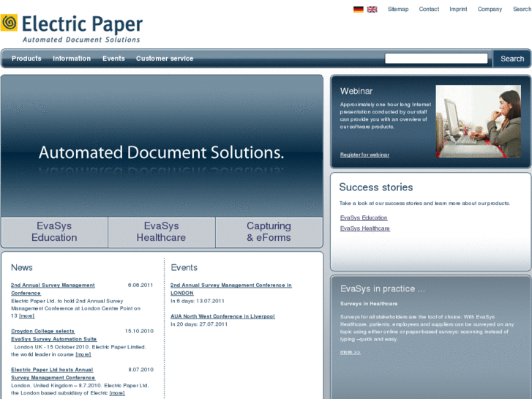Open Croydon College selects EvaSys news headline
Viewport: 532px width, 399px height.
pyautogui.click(x=53, y=335)
